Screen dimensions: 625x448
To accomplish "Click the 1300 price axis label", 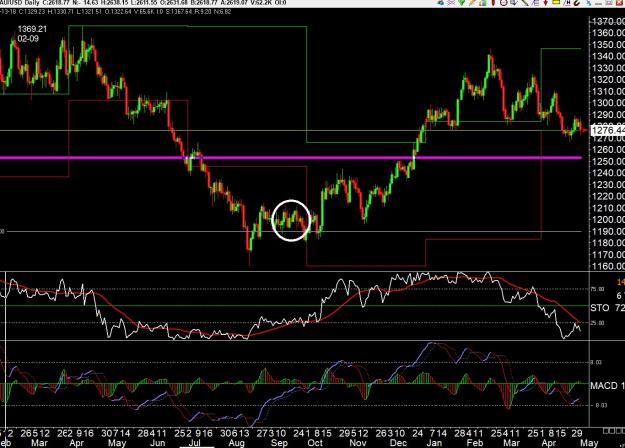I will click(x=608, y=103).
